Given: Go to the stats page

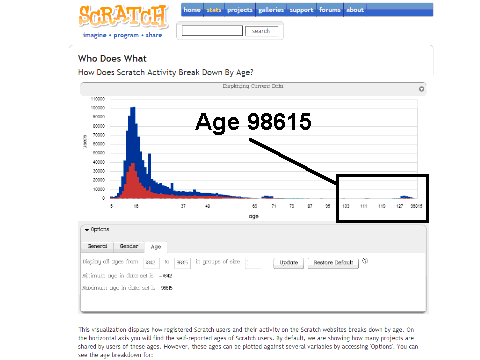Looking at the screenshot, I should [x=214, y=10].
